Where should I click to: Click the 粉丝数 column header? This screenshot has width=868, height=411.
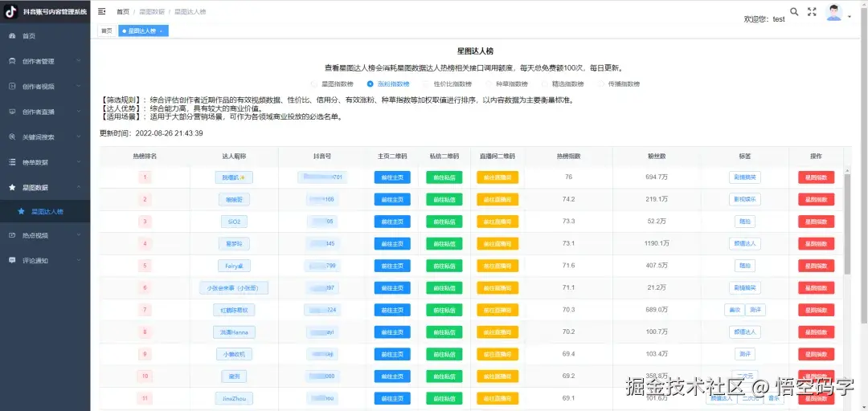pyautogui.click(x=657, y=157)
